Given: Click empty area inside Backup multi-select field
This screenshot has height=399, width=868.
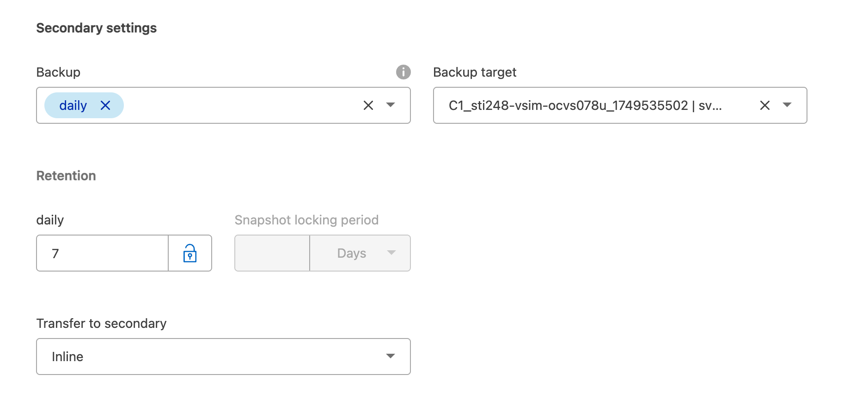Looking at the screenshot, I should tap(240, 105).
